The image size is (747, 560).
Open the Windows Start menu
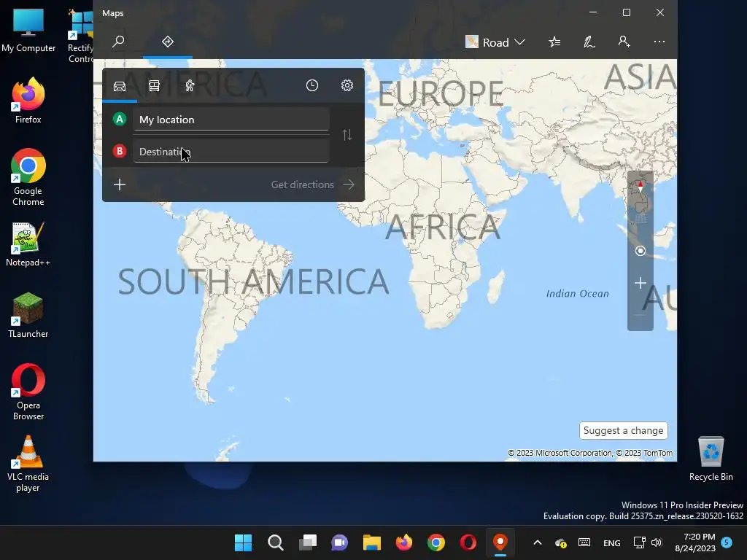(x=244, y=542)
